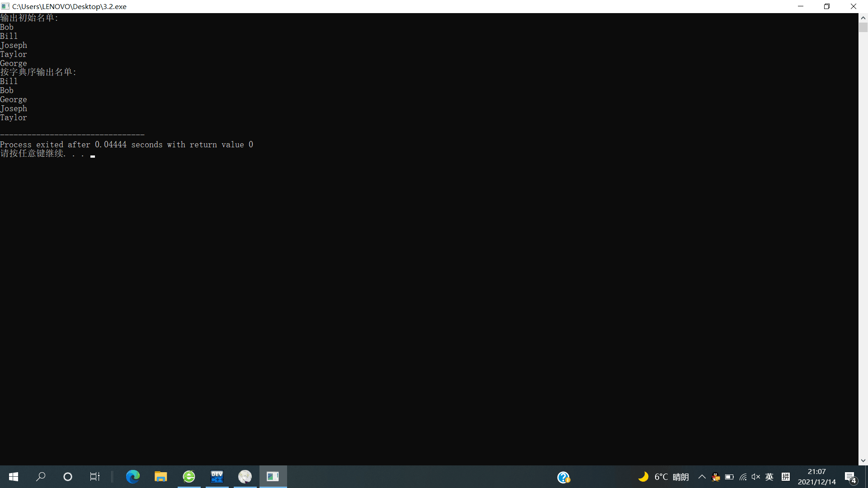Open the console window system menu icon
Viewport: 868px width, 488px height.
click(x=5, y=6)
